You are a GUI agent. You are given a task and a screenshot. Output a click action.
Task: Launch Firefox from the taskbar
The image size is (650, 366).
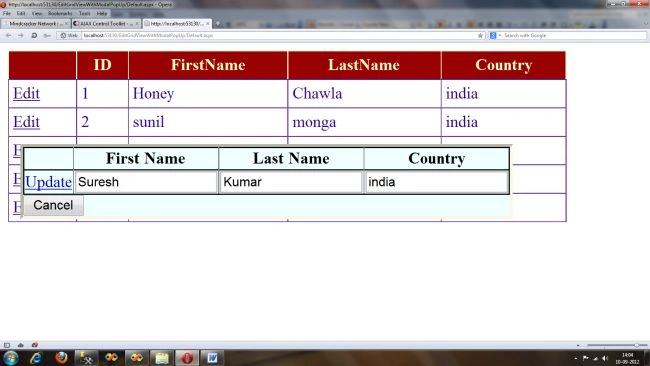(61, 358)
